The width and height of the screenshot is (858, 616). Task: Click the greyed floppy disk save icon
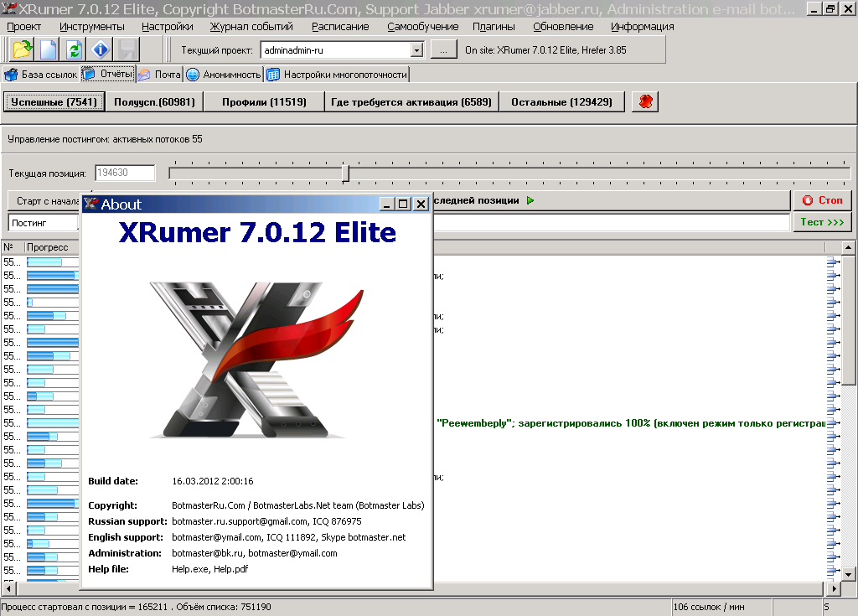127,49
